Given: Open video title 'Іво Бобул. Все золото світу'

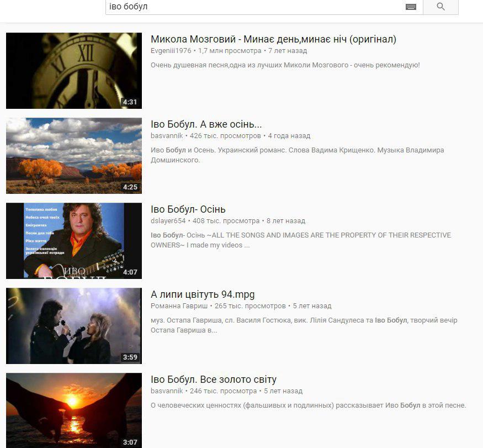Looking at the screenshot, I should pyautogui.click(x=213, y=380).
